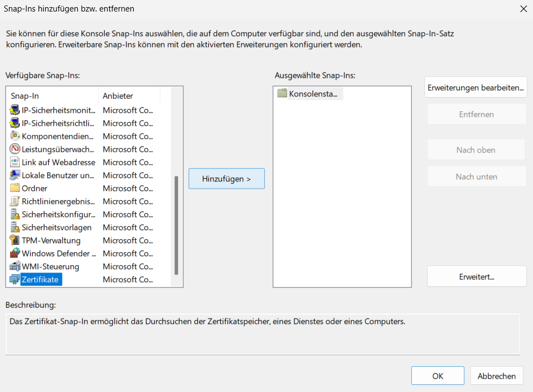This screenshot has width=533, height=392.
Task: Select the IP-Sicherheitsmonitor snap-in icon
Action: click(x=15, y=110)
